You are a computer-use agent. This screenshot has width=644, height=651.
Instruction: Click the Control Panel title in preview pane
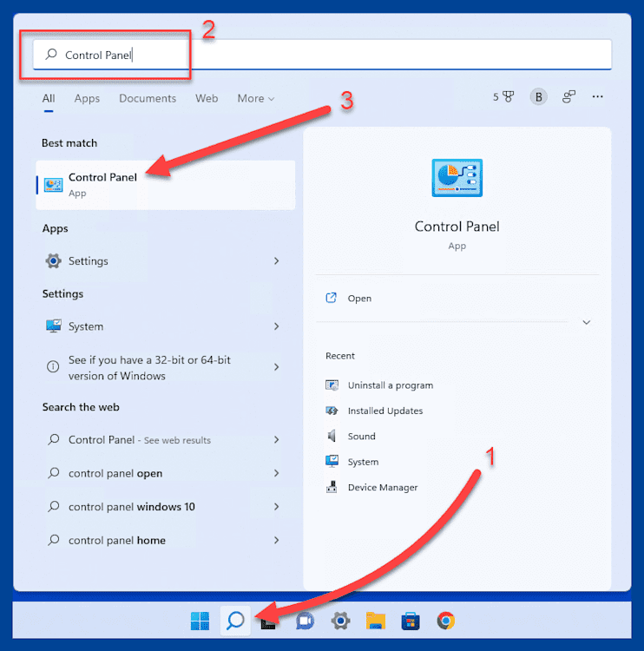[457, 227]
